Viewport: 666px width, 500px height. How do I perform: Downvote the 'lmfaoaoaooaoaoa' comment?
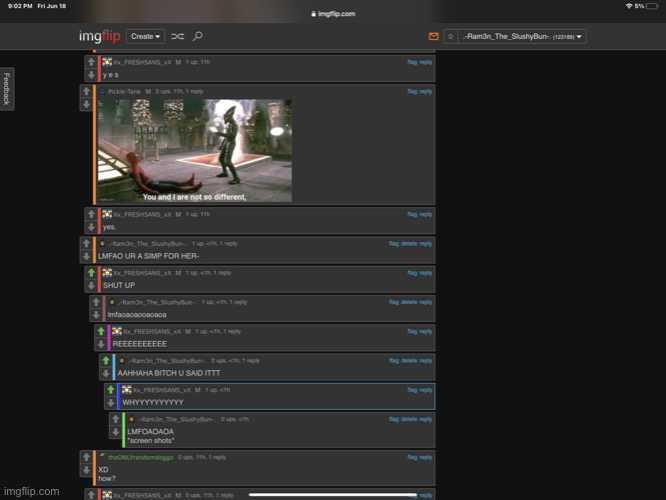(96, 315)
